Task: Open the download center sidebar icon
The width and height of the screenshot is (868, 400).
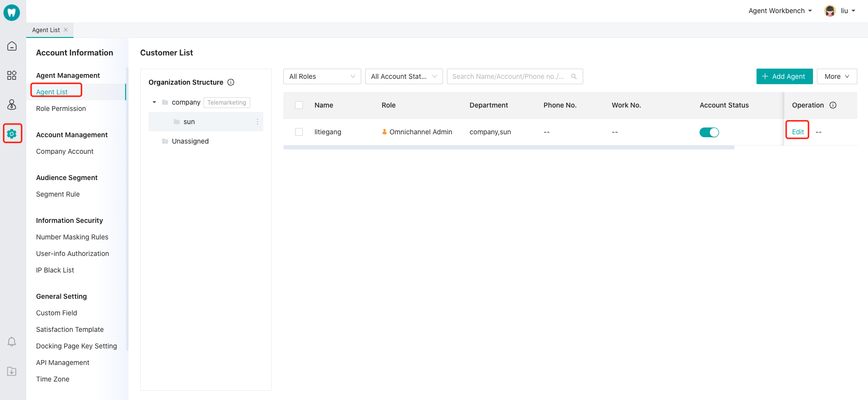Action: [x=12, y=371]
